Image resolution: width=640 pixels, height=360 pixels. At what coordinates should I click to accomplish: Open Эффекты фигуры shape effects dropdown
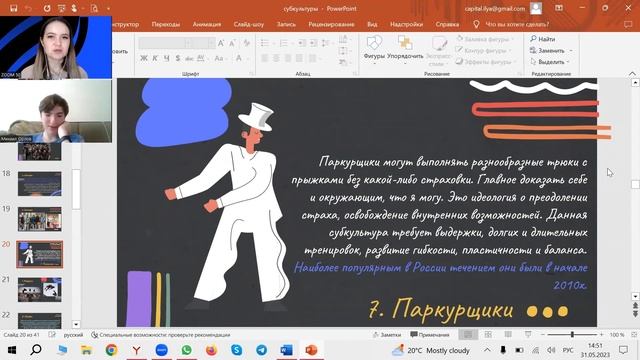tap(486, 62)
